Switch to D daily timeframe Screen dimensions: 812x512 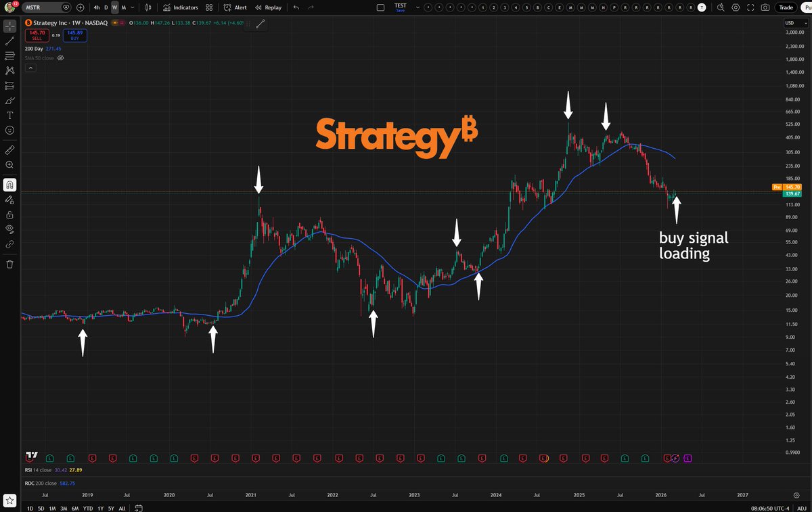point(106,7)
